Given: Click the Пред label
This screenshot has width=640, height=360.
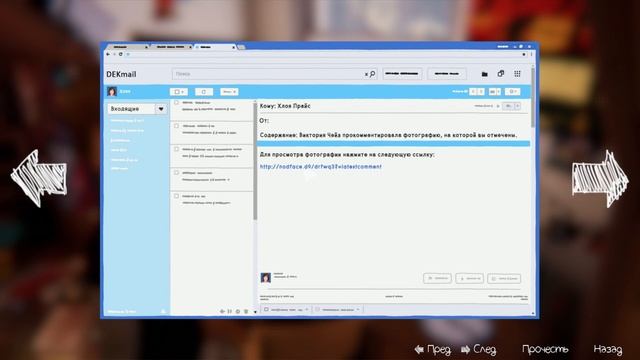Looking at the screenshot, I should (x=439, y=349).
